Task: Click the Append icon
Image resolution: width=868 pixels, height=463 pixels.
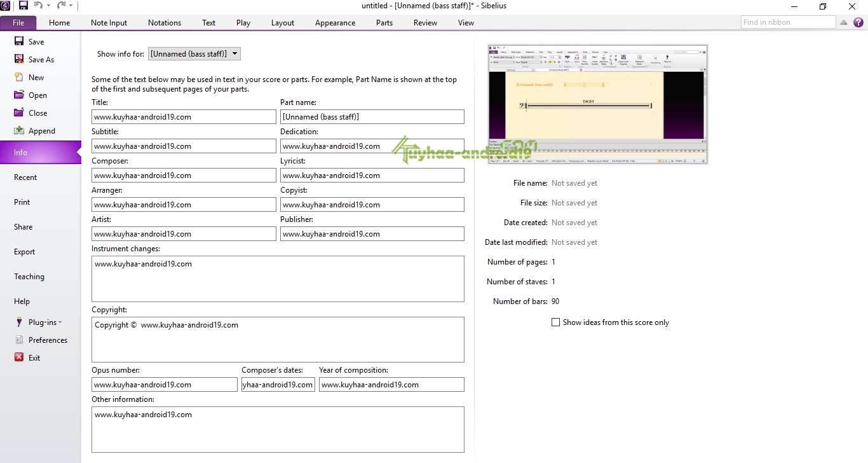Action: (18, 130)
